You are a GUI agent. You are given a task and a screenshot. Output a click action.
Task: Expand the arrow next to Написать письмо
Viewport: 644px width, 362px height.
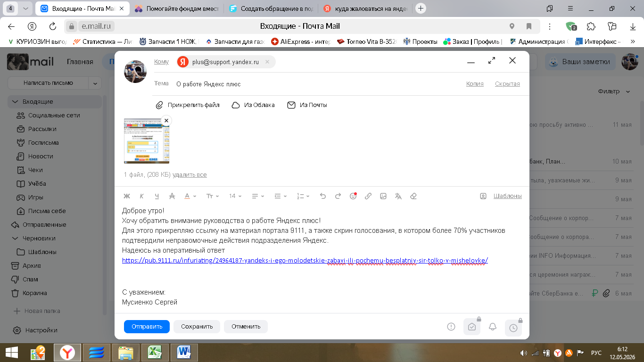96,83
